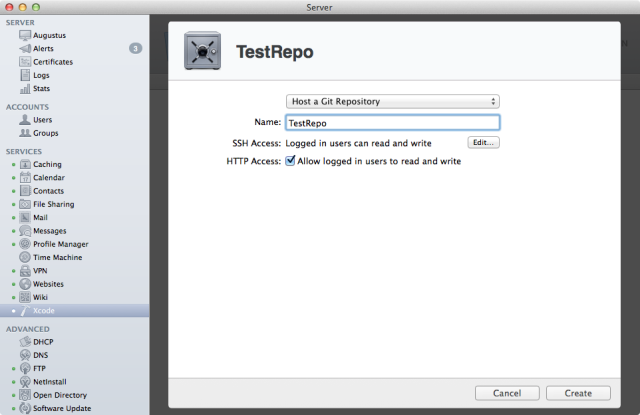This screenshot has width=640, height=415.
Task: Open the Host a Git Repository dropdown
Action: click(393, 101)
